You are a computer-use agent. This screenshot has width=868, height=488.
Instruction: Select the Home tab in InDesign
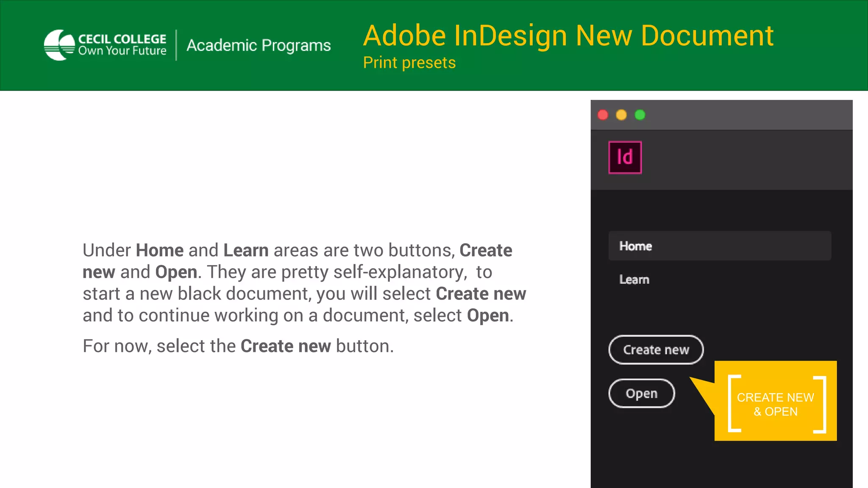pyautogui.click(x=720, y=246)
